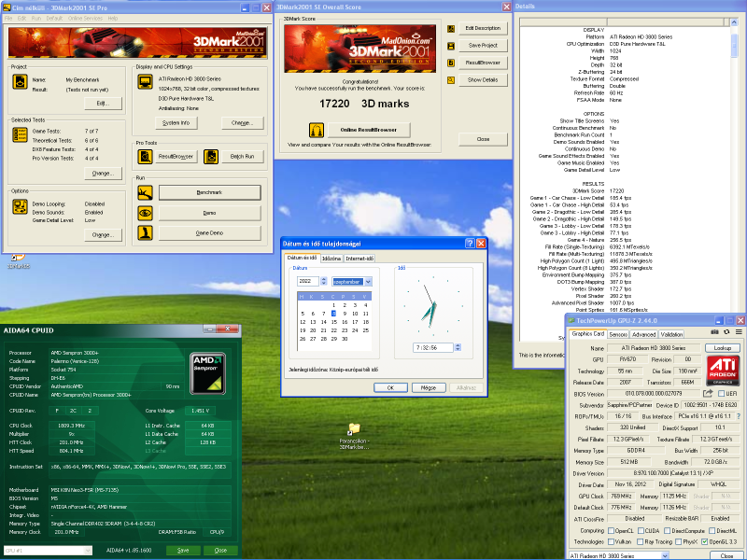
Task: Click the Game Demo joystick icon
Action: [145, 232]
